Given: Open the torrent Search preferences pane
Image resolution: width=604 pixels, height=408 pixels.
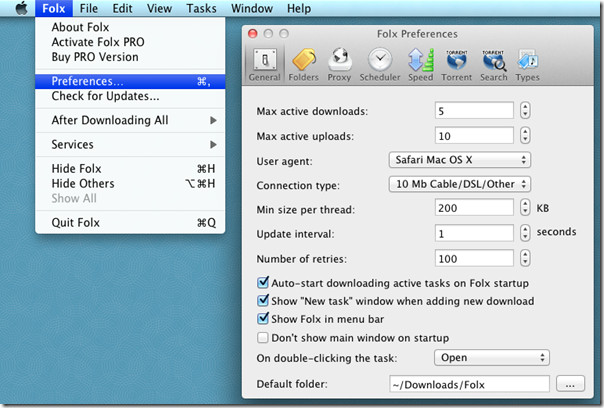Looking at the screenshot, I should coord(493,65).
